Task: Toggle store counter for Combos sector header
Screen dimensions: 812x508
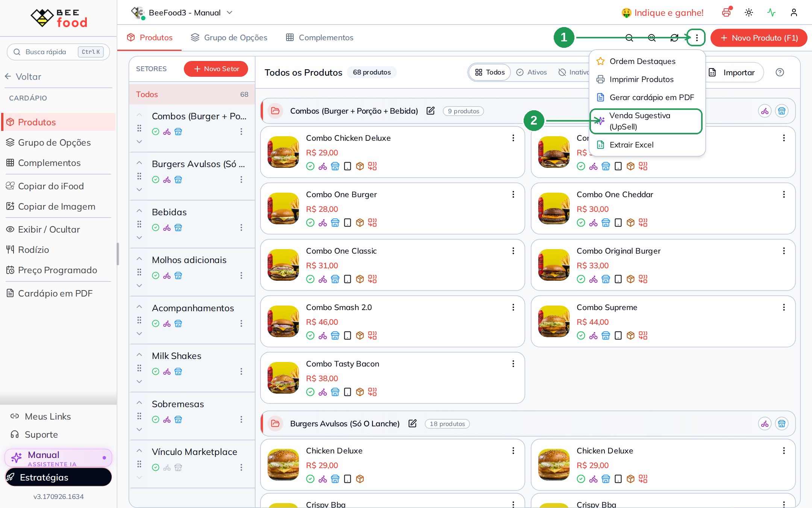Action: click(x=782, y=111)
